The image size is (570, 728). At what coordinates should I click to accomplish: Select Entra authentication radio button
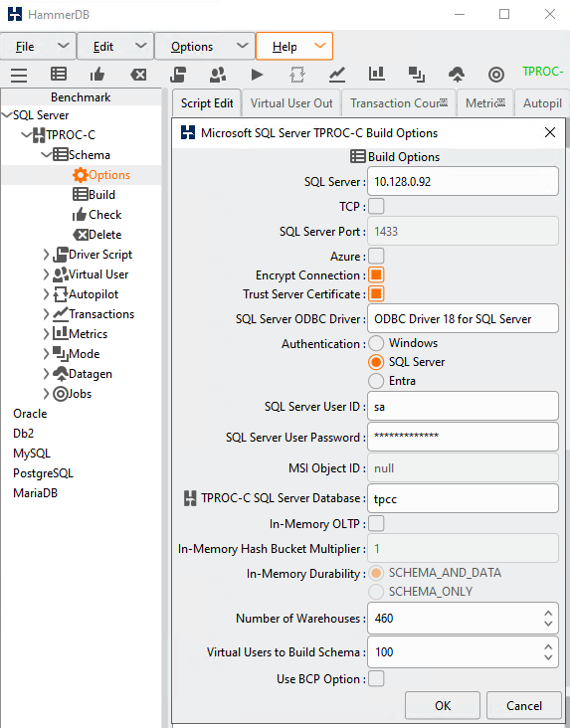point(376,381)
